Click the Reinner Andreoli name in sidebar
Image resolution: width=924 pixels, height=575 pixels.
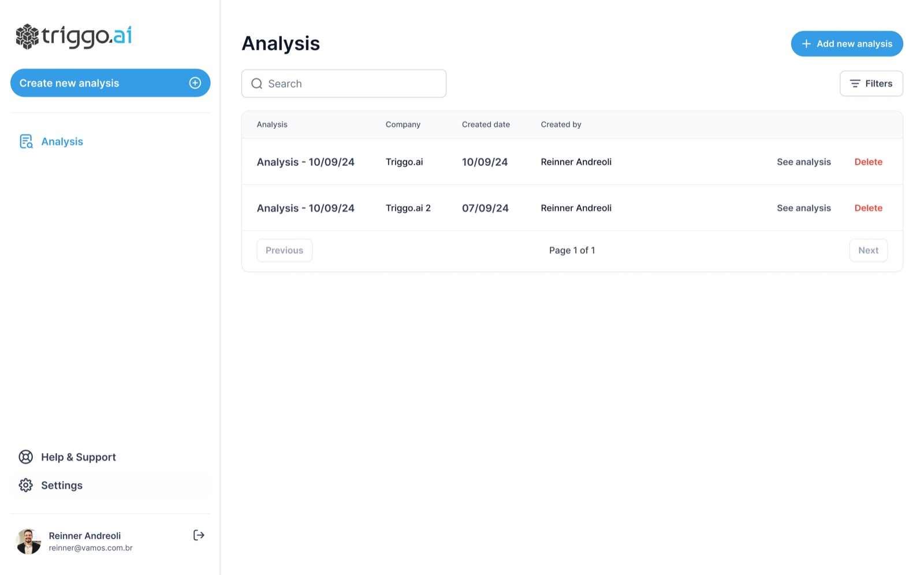click(x=85, y=536)
